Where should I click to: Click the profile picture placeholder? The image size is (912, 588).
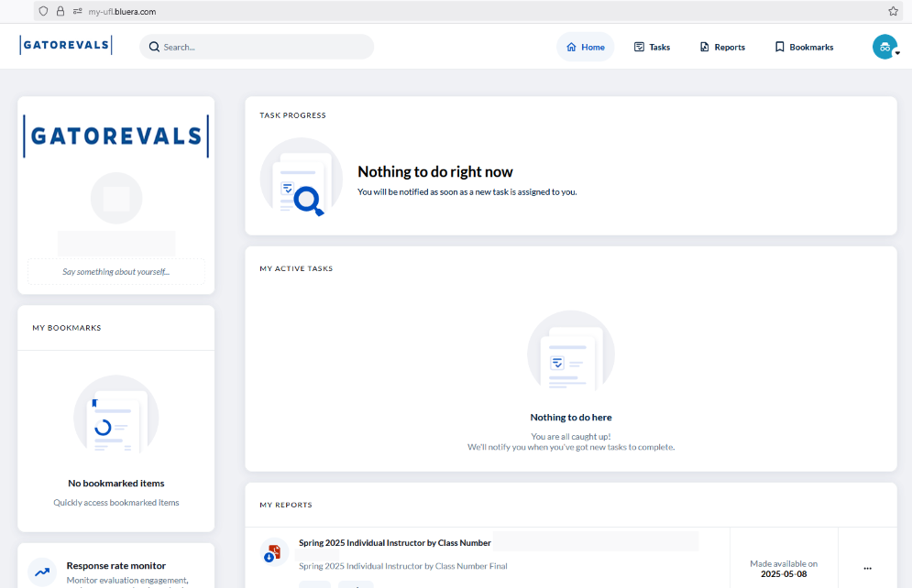pyautogui.click(x=116, y=198)
